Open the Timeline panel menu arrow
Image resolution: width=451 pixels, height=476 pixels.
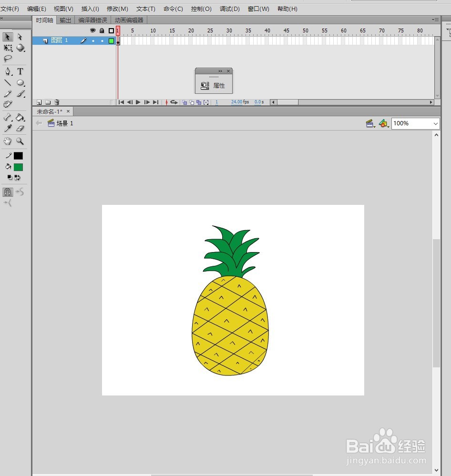tap(435, 20)
